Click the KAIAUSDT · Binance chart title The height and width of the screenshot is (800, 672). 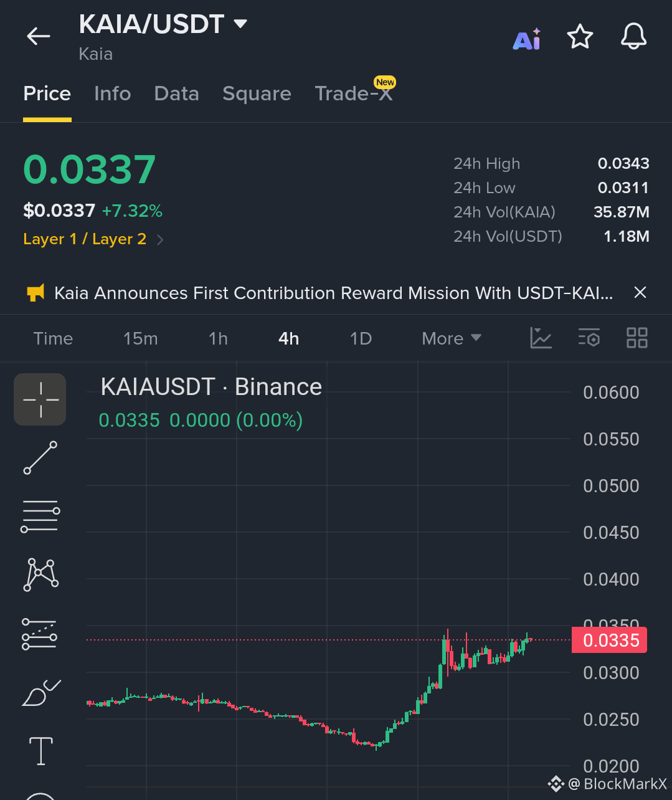coord(211,387)
